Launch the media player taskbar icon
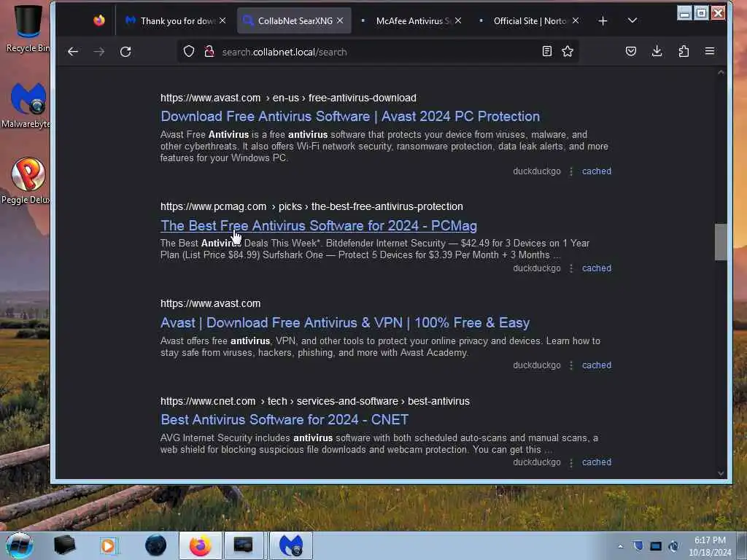 [109, 545]
